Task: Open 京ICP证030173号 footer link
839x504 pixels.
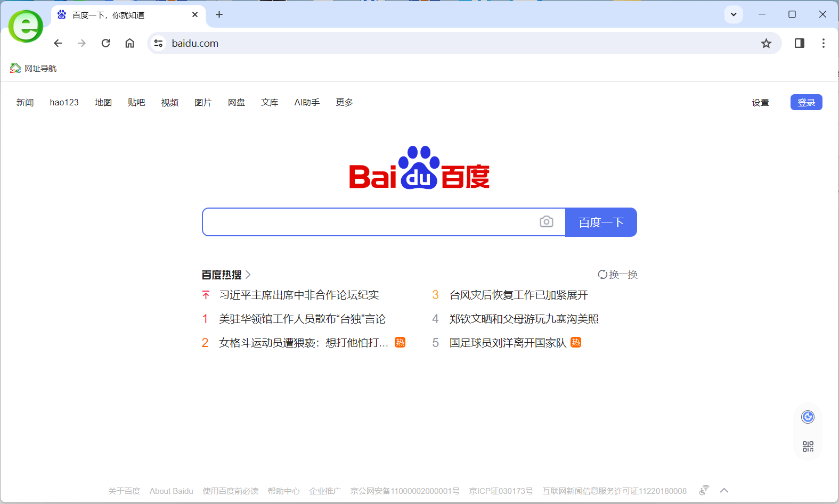Action: coord(501,491)
